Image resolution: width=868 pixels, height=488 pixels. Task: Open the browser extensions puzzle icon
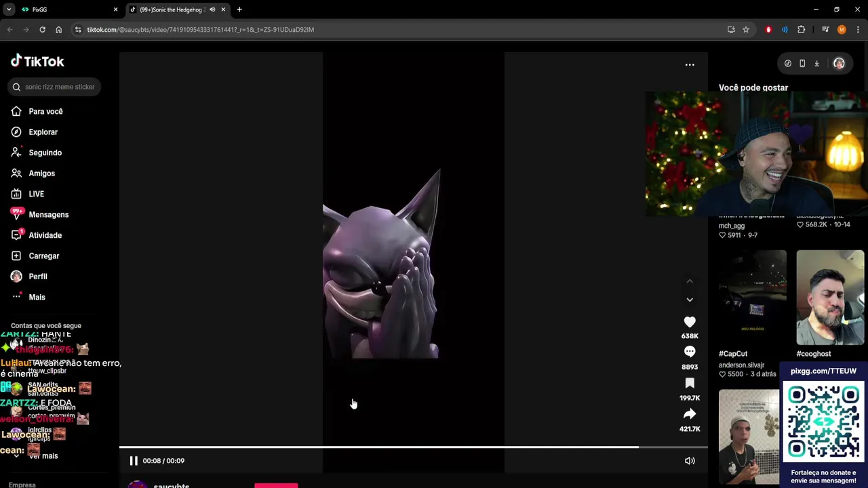click(802, 30)
